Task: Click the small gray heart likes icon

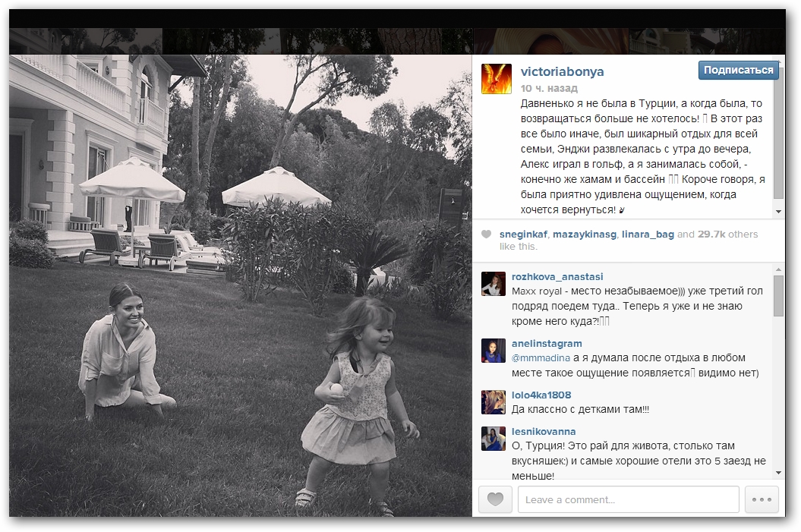Action: click(487, 235)
